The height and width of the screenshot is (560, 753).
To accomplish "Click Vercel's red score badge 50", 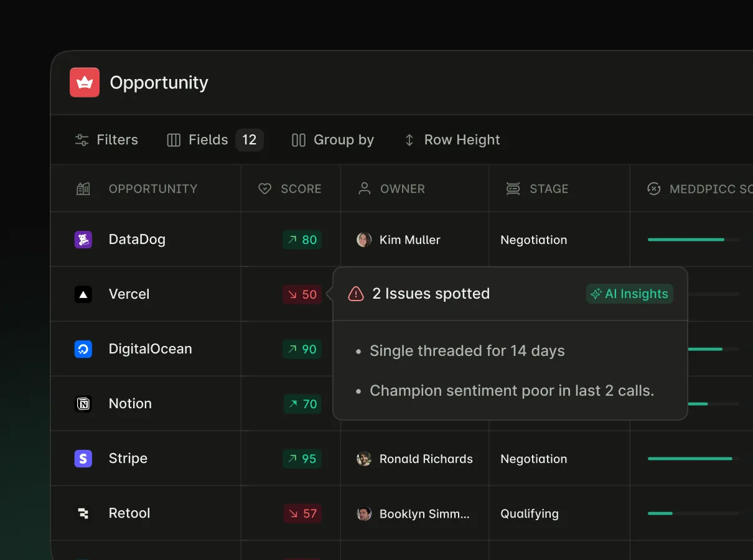I will pos(302,294).
